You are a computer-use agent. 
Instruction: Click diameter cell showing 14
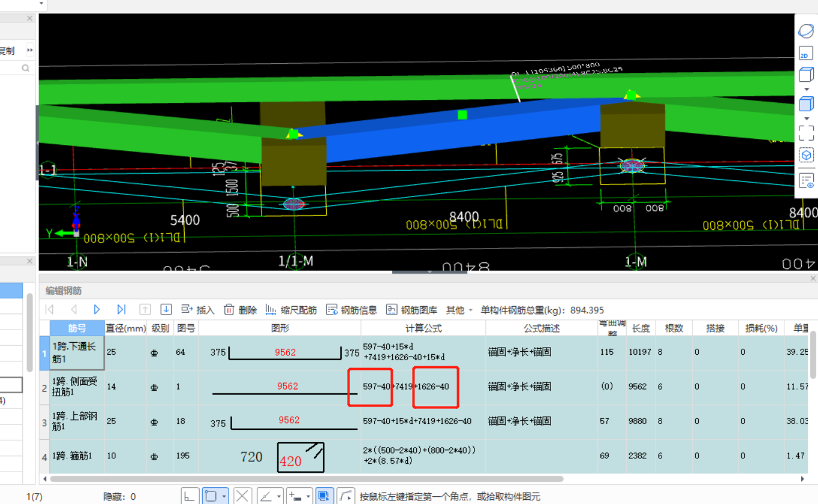pyautogui.click(x=126, y=387)
